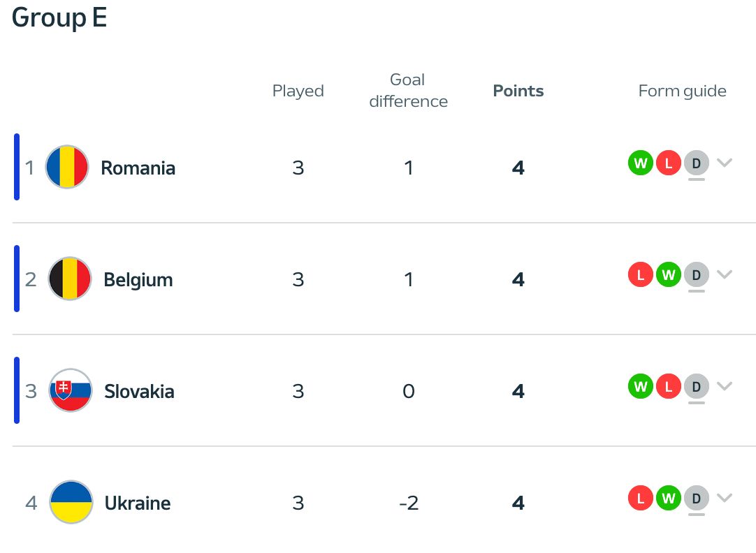Click the Slovakia flag icon
This screenshot has width=756, height=553.
click(71, 390)
